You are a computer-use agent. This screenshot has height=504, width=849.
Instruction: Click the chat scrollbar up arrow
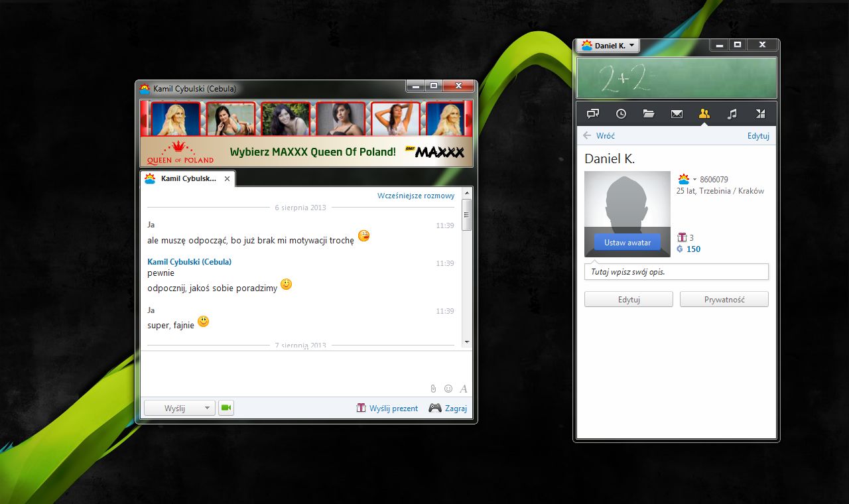coord(466,193)
